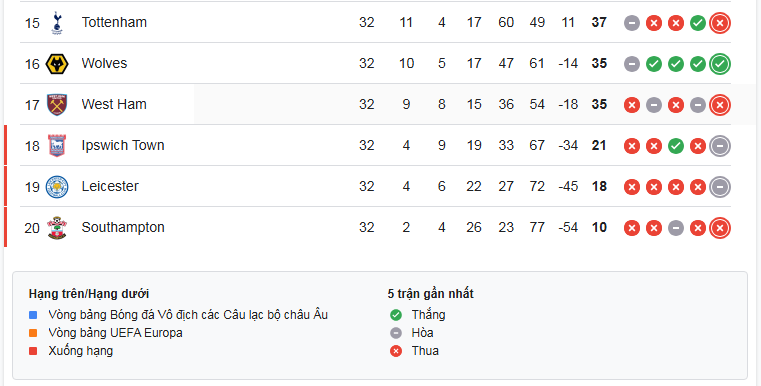Click Southampton's latest loss result icon
Screen dimensions: 761x386
tap(720, 228)
